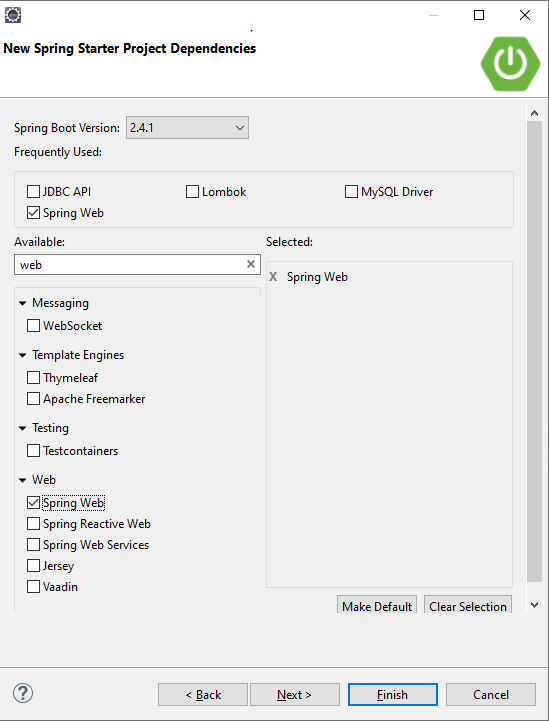Click the Cancel button
This screenshot has height=721, width=549.
[x=491, y=694]
